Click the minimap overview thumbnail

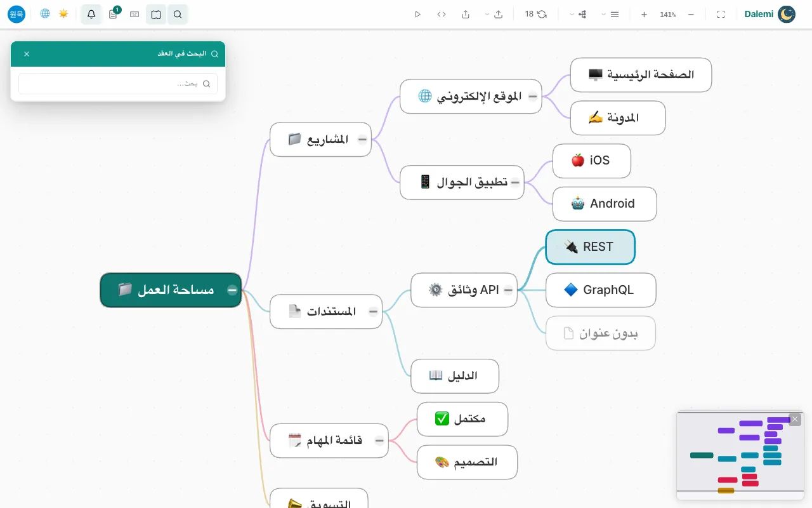click(x=740, y=455)
